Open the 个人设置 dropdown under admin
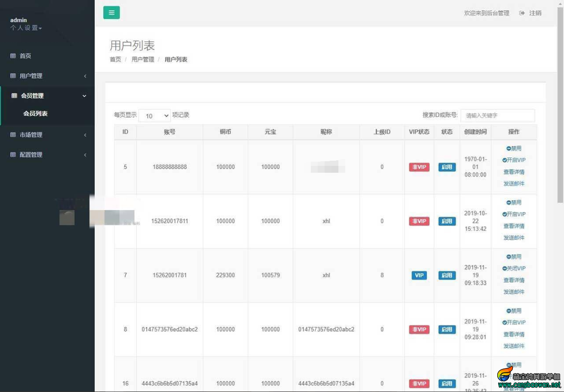Screen dimensions: 564x392 coord(26,28)
